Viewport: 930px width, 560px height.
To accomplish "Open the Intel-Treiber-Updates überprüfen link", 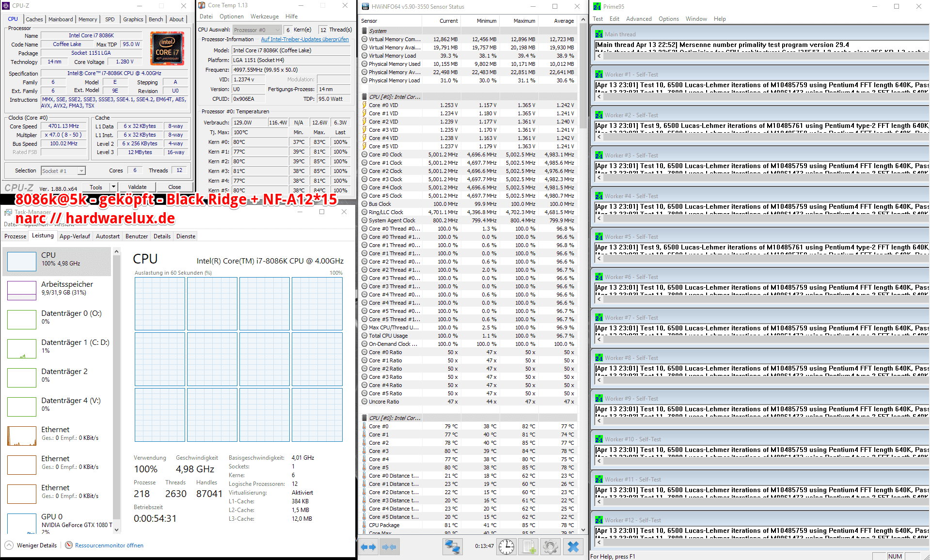I will point(305,39).
